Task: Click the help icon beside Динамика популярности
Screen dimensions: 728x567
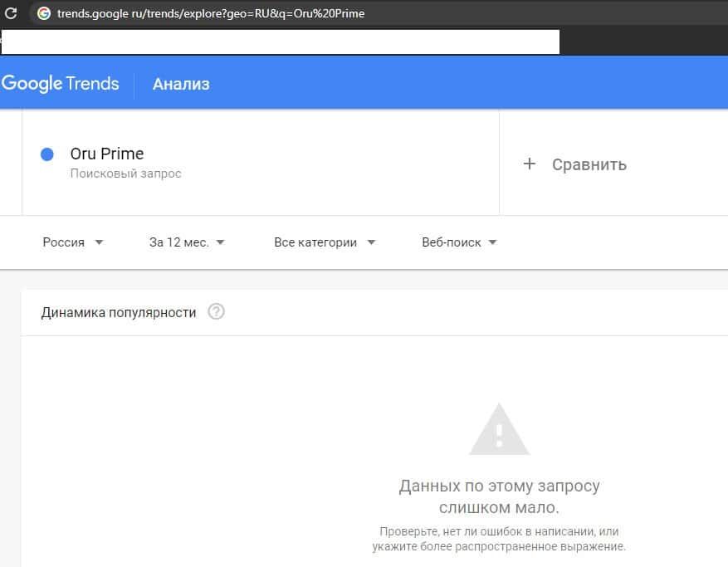Action: tap(216, 311)
